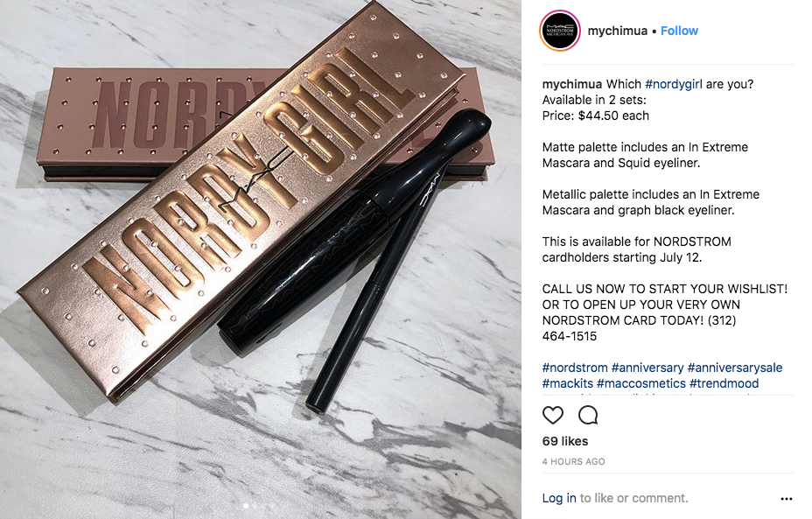Open the three-dots more options menu

tap(786, 499)
